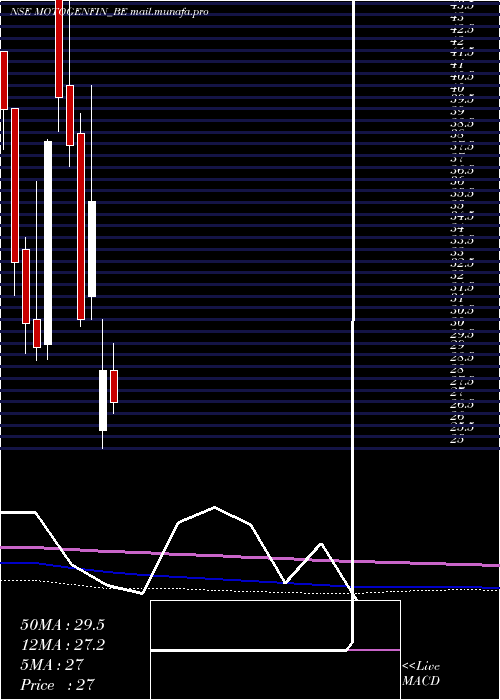
Task: Select the white candlestick spanning 25.5 to 28
Action: (103, 400)
